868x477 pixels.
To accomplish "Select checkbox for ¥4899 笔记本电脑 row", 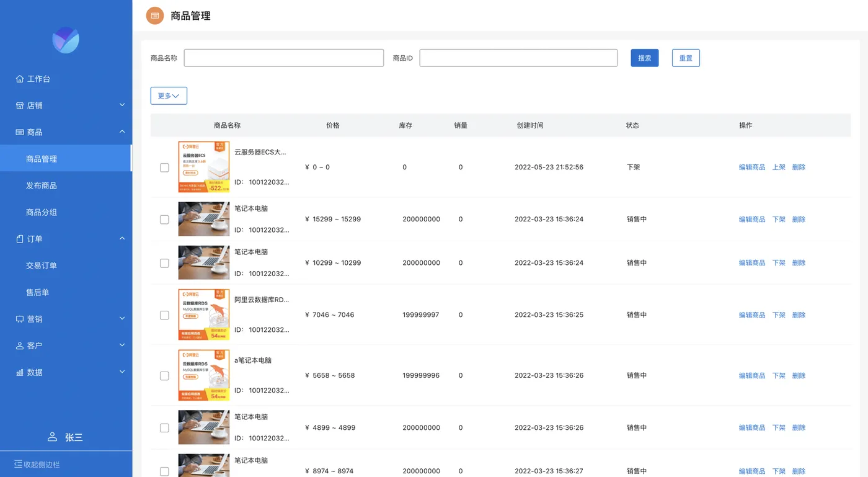I will pyautogui.click(x=164, y=428).
